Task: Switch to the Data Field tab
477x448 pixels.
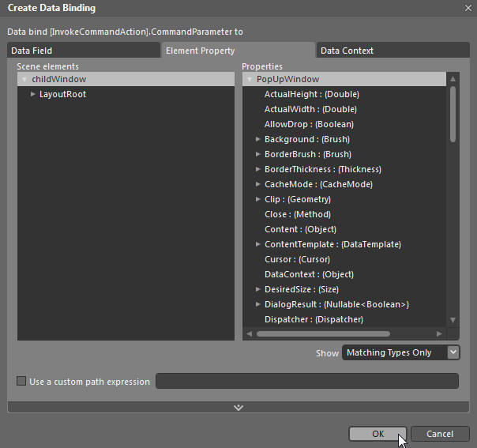Action: tap(84, 51)
